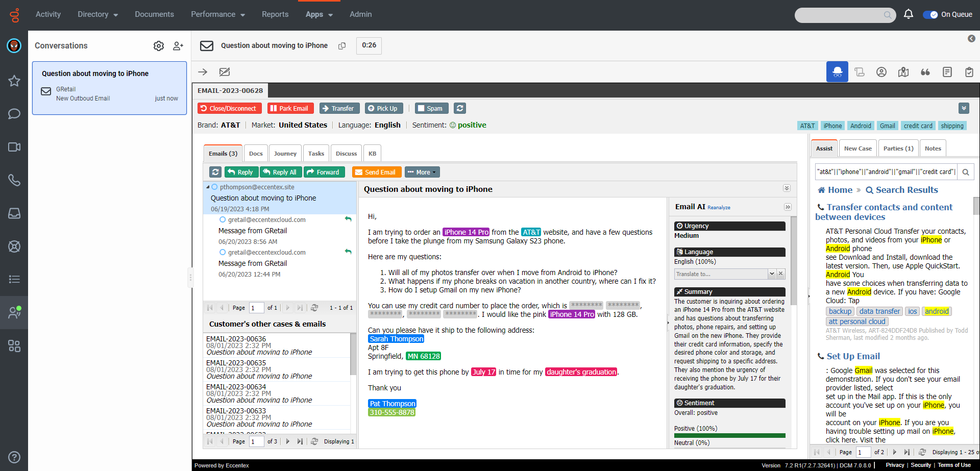
Task: Click the Close/Disconnect button
Action: (230, 108)
